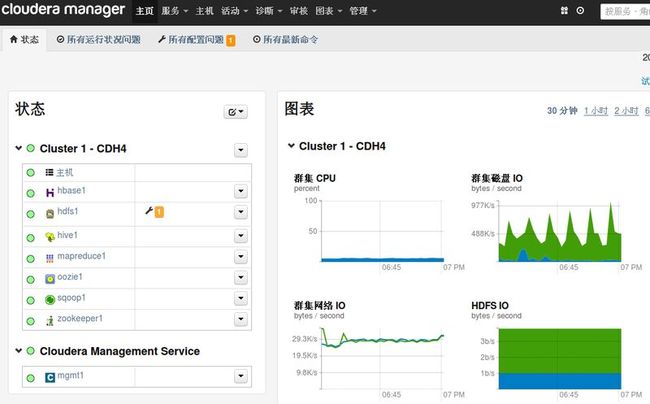
Task: Click the green health status of zookeeper1
Action: [x=31, y=321]
